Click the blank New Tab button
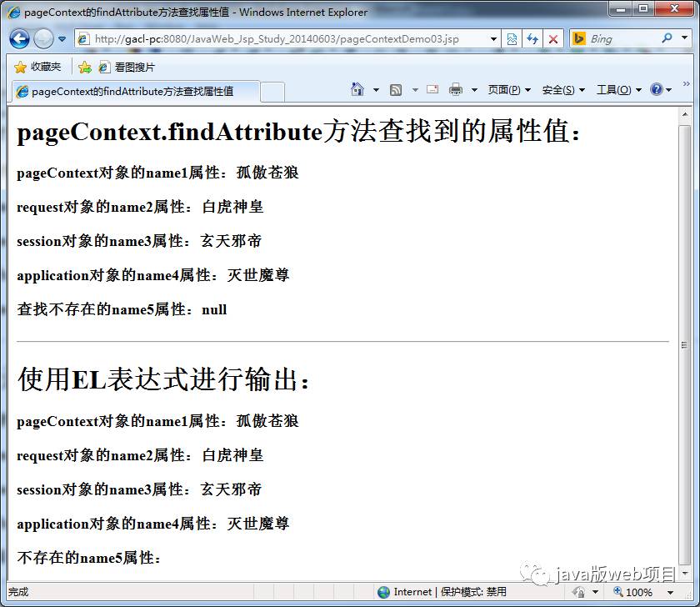This screenshot has width=700, height=607. [272, 93]
